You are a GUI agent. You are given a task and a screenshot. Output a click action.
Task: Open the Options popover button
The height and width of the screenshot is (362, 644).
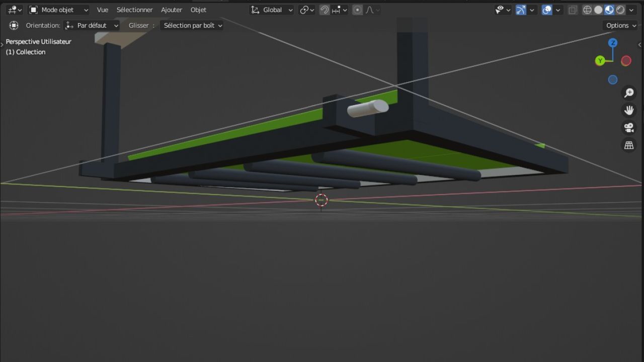pos(620,26)
